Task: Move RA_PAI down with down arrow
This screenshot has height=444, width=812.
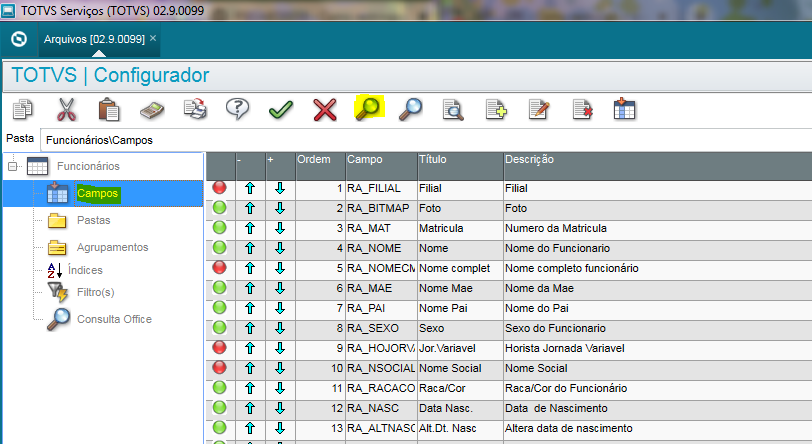Action: pyautogui.click(x=280, y=308)
